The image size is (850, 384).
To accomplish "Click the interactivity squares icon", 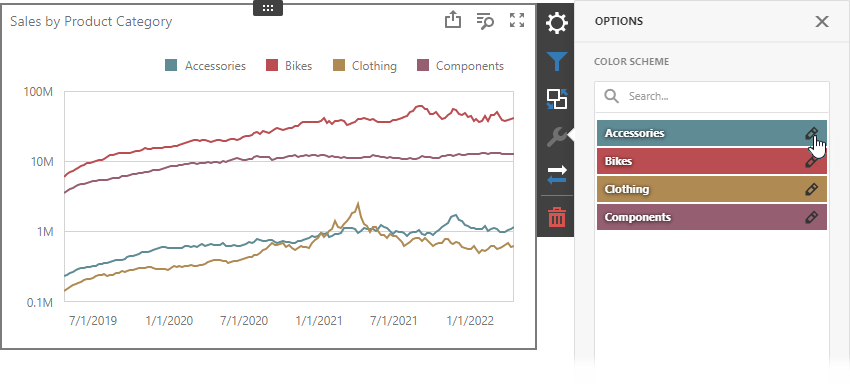I will tap(556, 99).
